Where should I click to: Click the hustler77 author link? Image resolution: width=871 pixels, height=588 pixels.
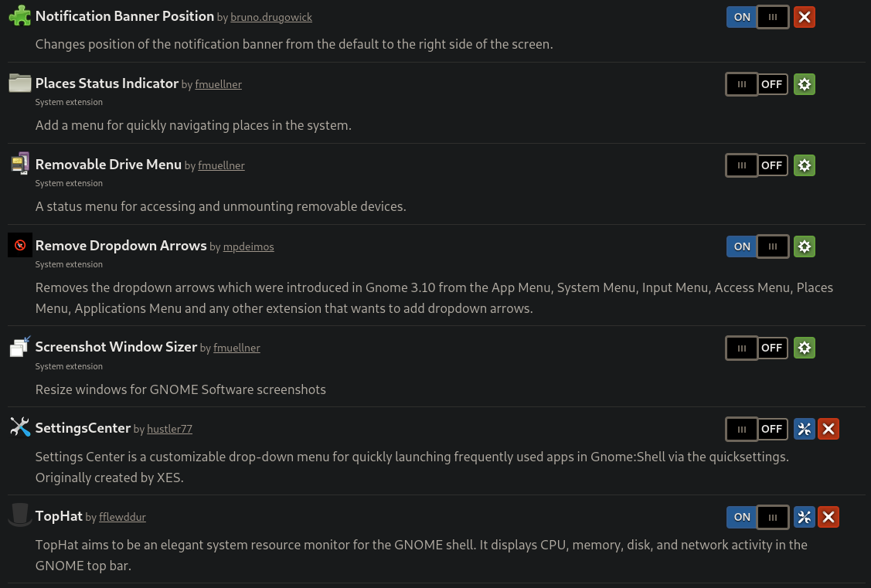(169, 429)
